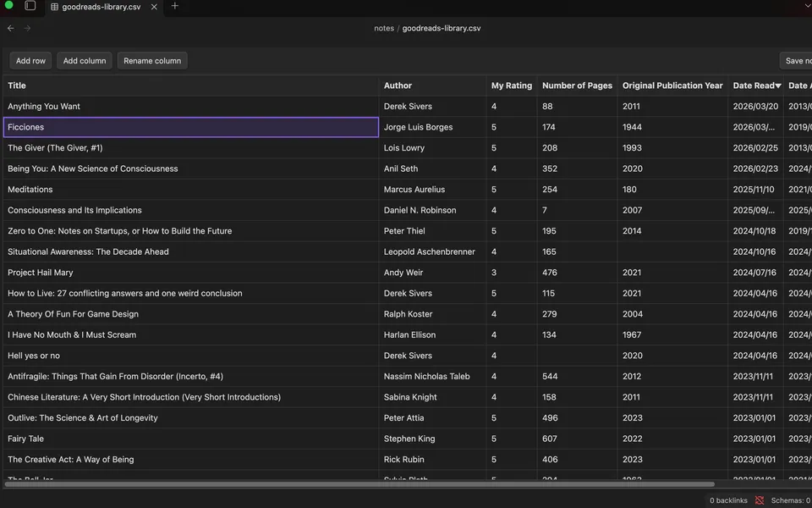Click author Marcus Aurelius cell
This screenshot has width=812, height=508.
pos(432,189)
